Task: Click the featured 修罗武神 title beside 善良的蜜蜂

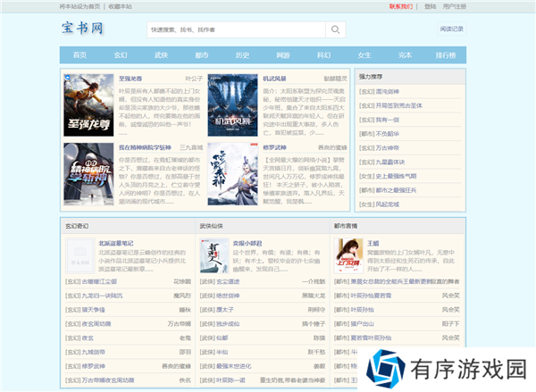Action: tap(274, 147)
